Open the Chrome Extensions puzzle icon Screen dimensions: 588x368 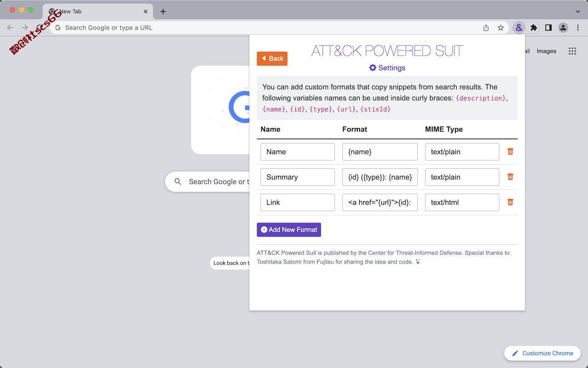pyautogui.click(x=533, y=28)
